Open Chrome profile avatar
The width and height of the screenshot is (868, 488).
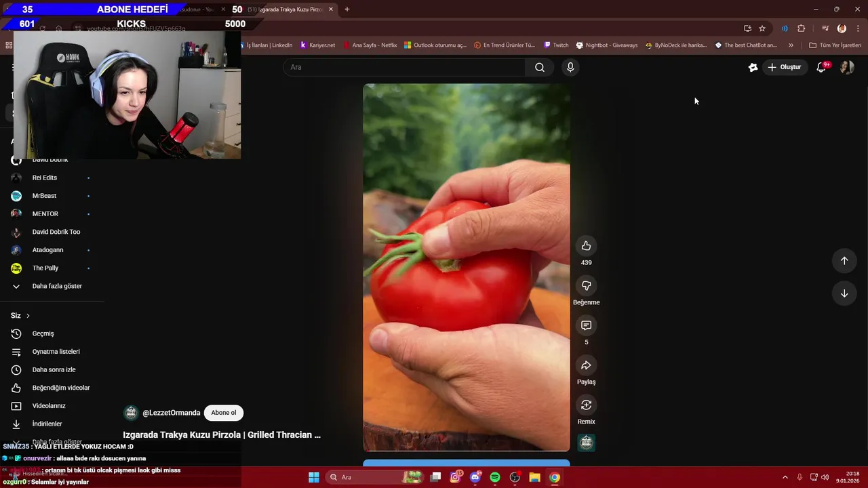pos(842,28)
